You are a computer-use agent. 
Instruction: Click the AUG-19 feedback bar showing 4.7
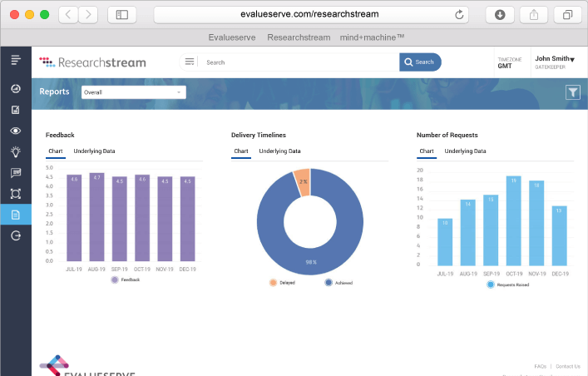[96, 217]
